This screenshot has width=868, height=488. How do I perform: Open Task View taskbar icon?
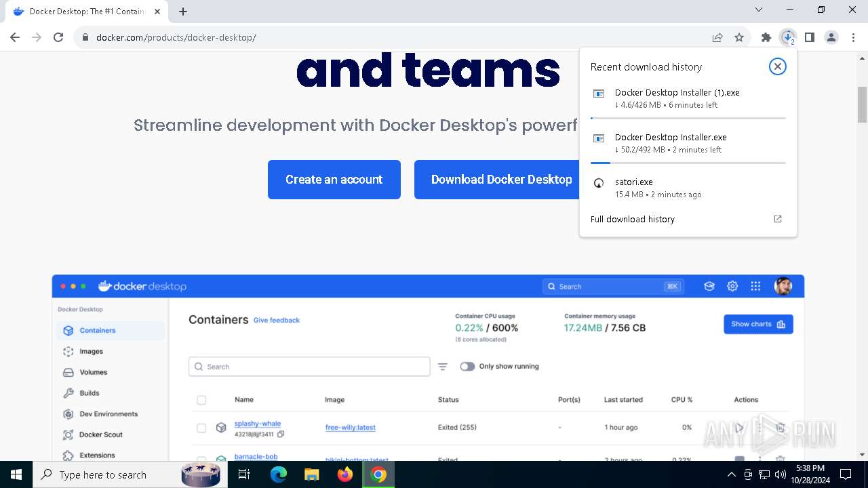tap(245, 474)
